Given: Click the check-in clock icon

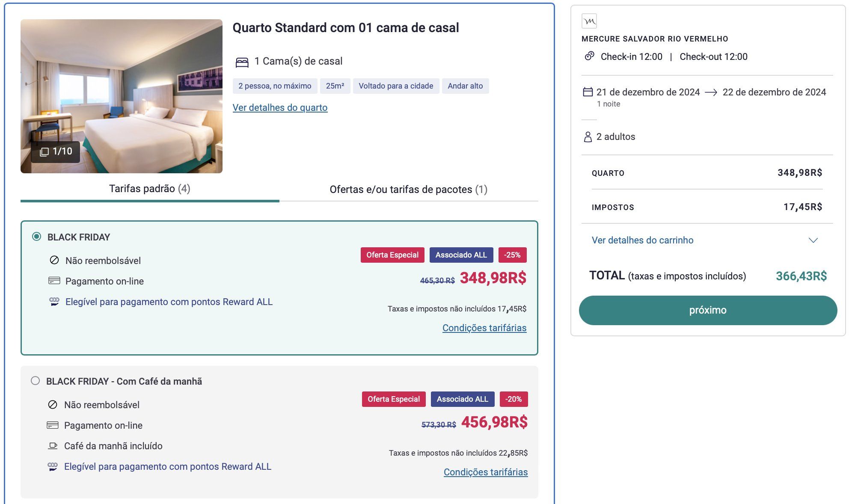Looking at the screenshot, I should click(x=590, y=56).
